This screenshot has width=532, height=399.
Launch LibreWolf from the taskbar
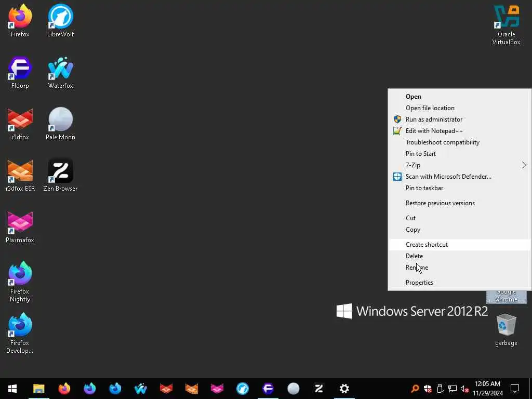pos(242,389)
